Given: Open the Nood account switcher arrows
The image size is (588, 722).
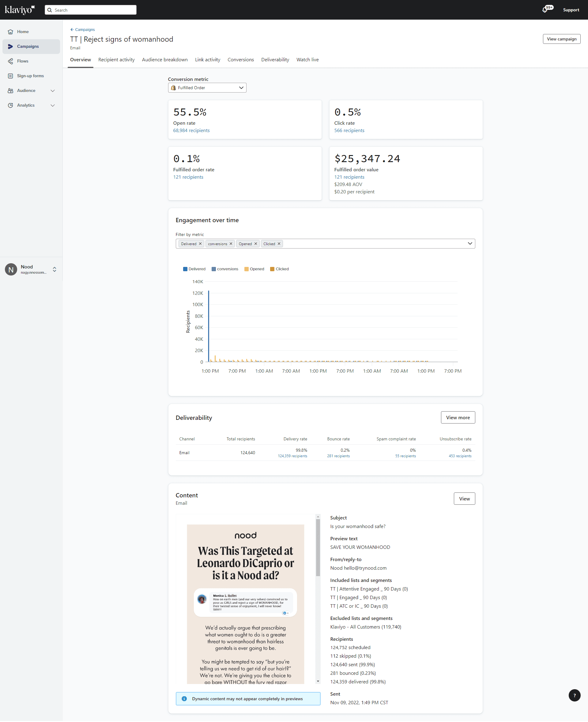Looking at the screenshot, I should (x=55, y=269).
